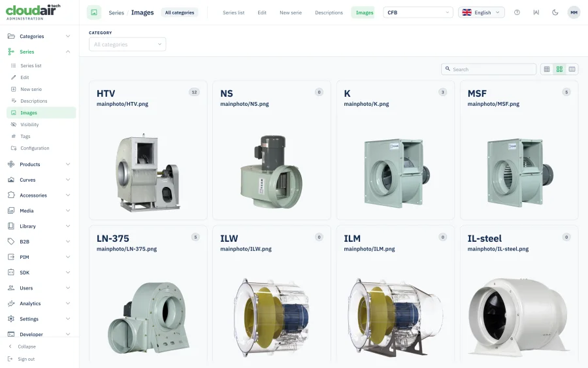Switch to columns view icon
Image resolution: width=588 pixels, height=368 pixels.
[x=572, y=69]
